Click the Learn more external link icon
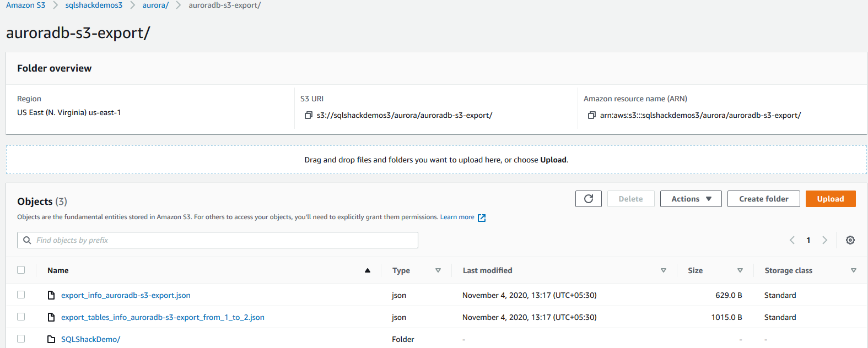The image size is (868, 348). [x=482, y=218]
